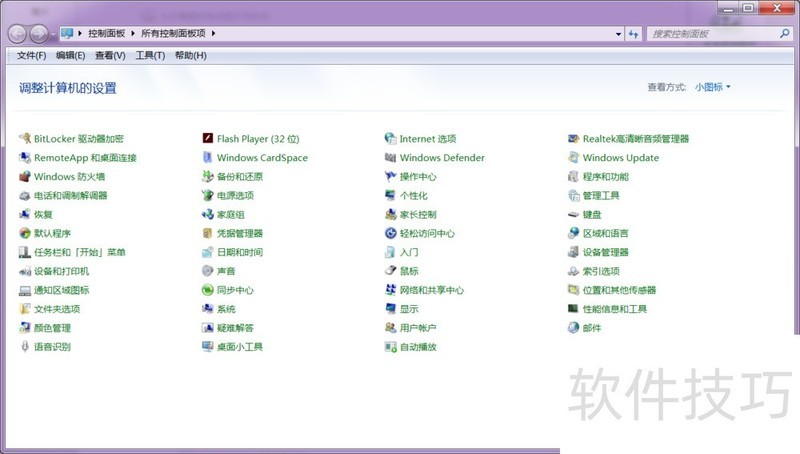
Task: Open the 帮助(H) menu
Action: (190, 55)
